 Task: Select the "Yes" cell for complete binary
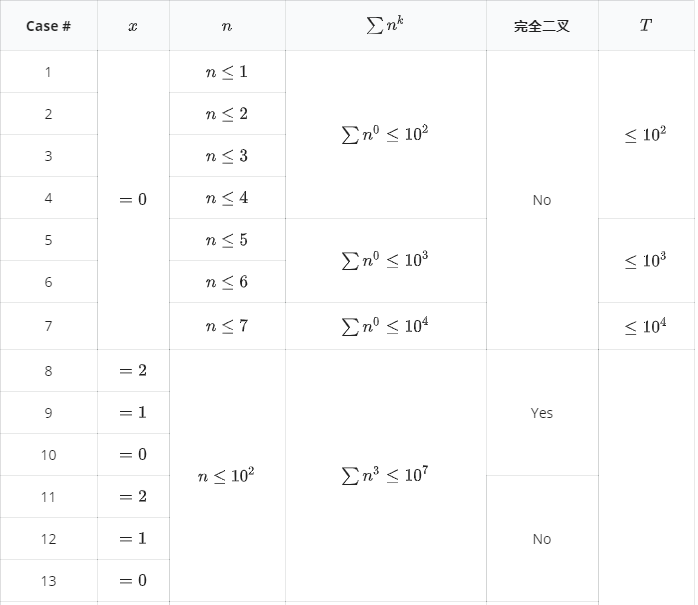[541, 413]
